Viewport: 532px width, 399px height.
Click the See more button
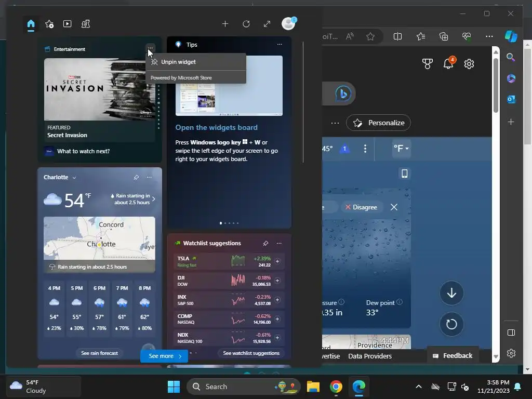click(164, 356)
